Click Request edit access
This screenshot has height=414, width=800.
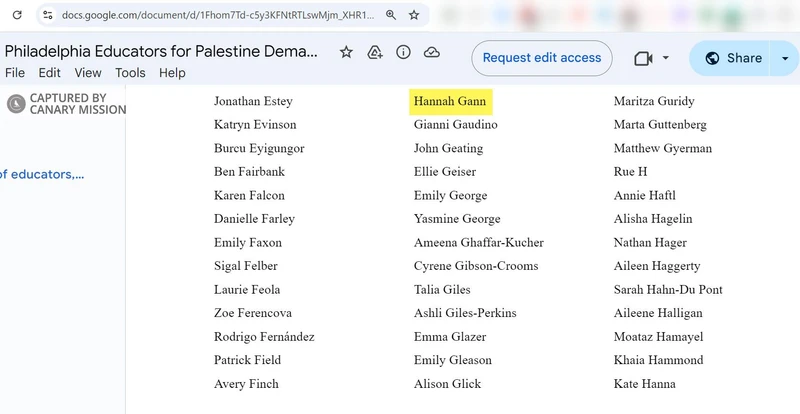point(542,58)
